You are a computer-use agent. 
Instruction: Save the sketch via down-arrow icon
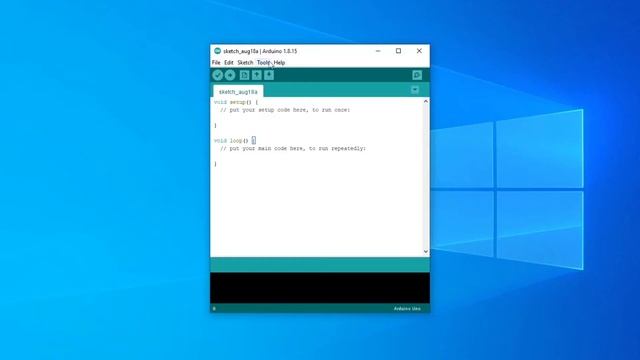point(269,75)
